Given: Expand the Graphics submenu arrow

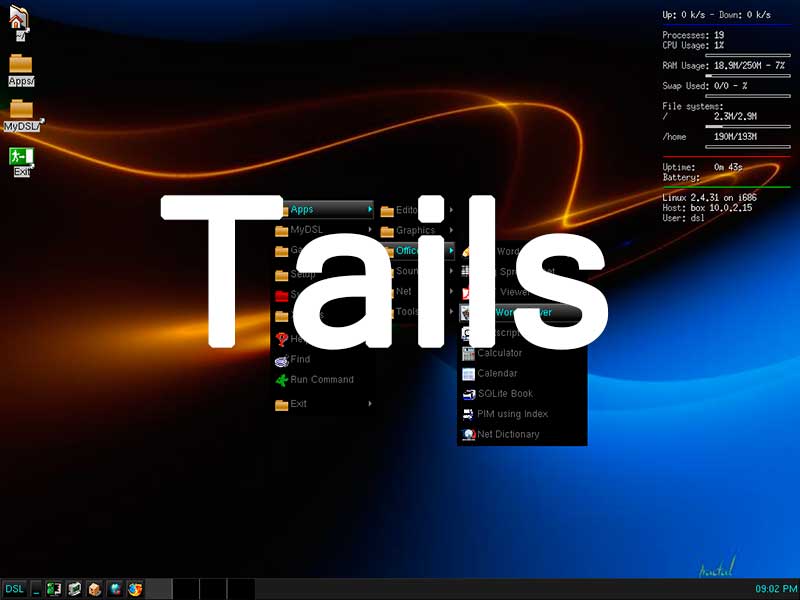Looking at the screenshot, I should click(451, 230).
